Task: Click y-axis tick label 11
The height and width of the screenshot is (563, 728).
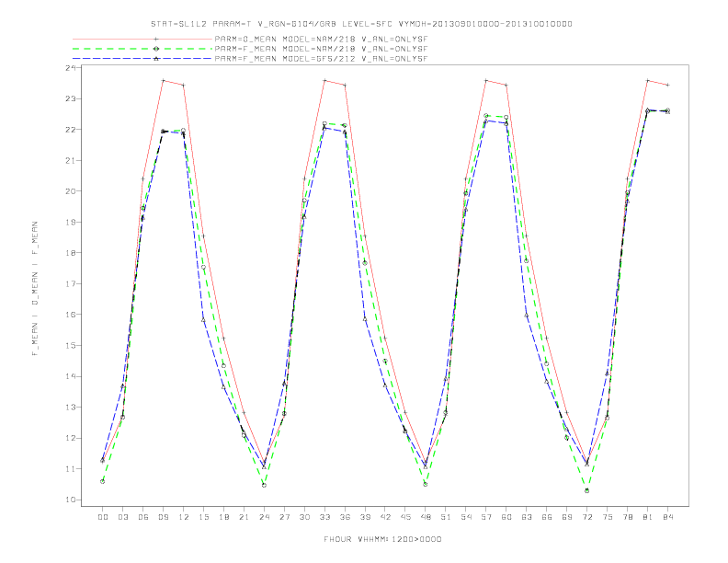Action: pos(71,469)
